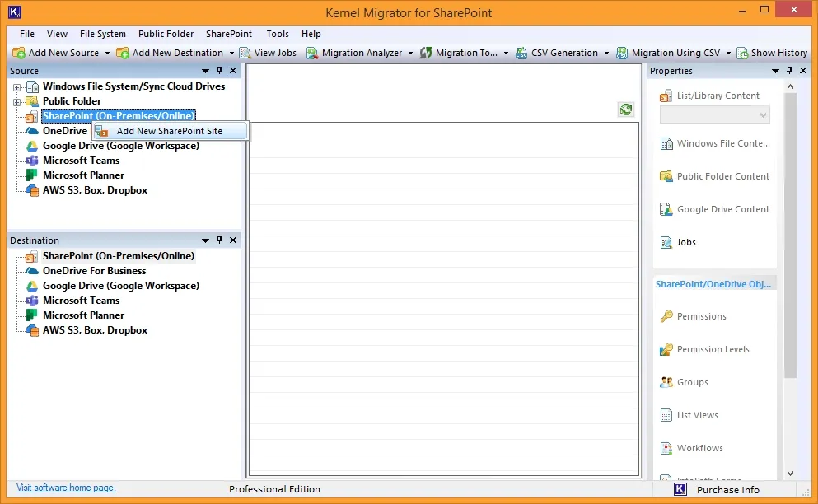Open the Tools menu
The image size is (818, 504).
pos(278,34)
